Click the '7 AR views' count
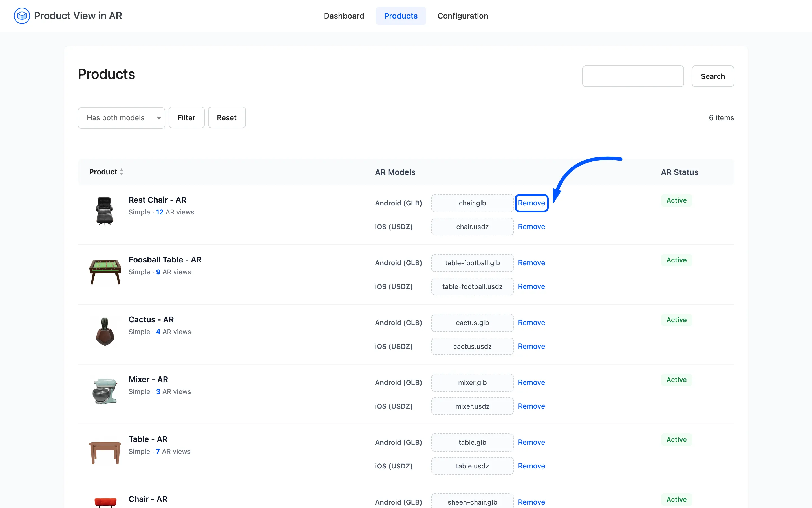The height and width of the screenshot is (508, 812). [x=173, y=451]
